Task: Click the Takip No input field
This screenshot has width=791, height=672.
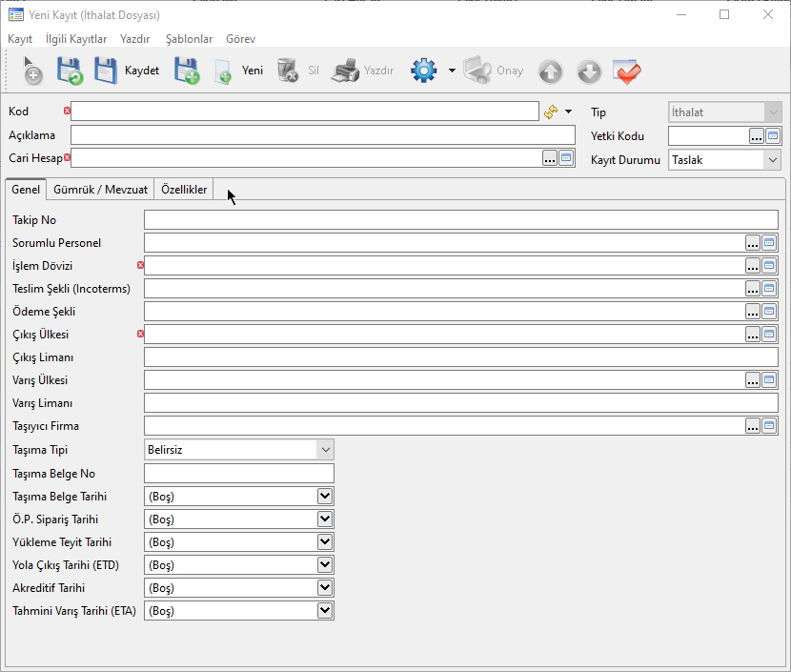Action: coord(460,220)
